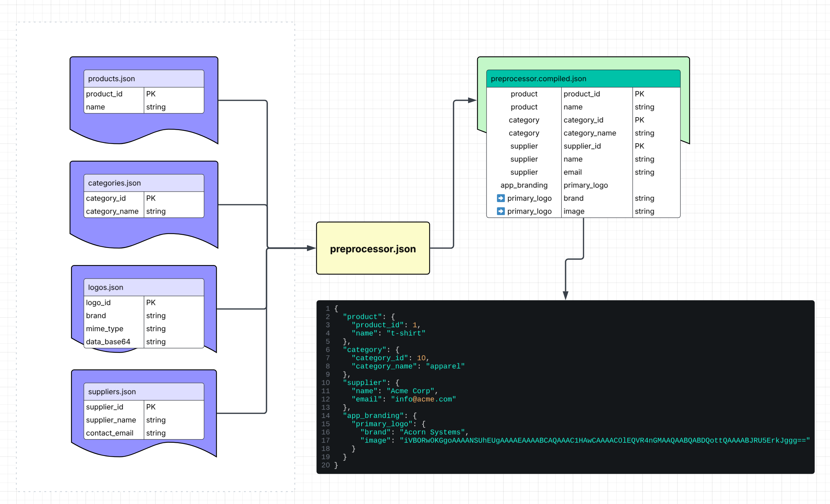830x504 pixels.
Task: Click the suppliers.json table header
Action: pos(144,392)
